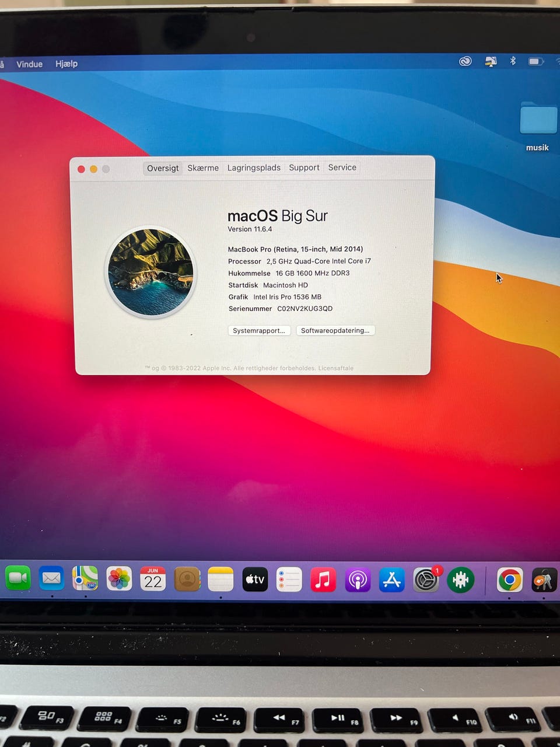Screen dimensions: 560x747
Task: Click the Intel Iris Pro 1536 MB text
Action: click(x=287, y=296)
